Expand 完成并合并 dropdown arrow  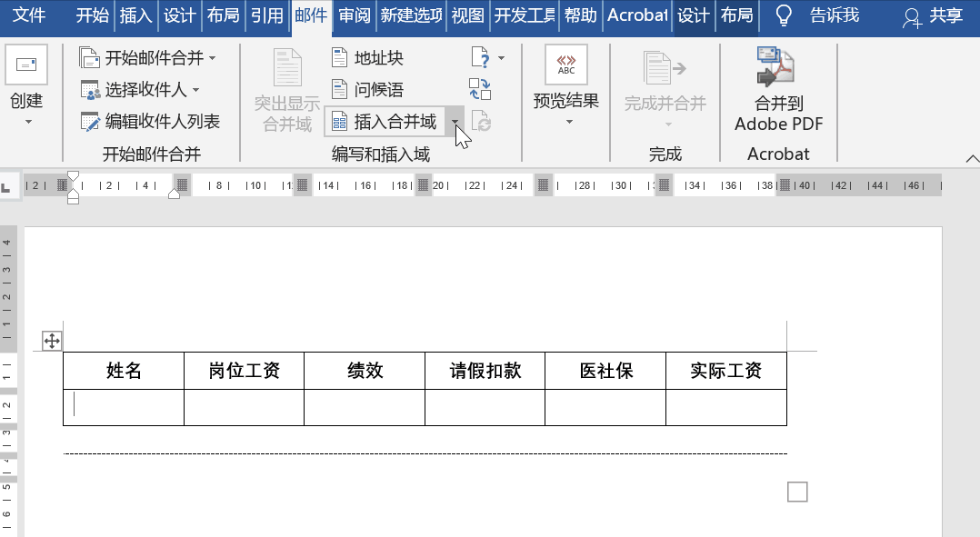pyautogui.click(x=668, y=124)
